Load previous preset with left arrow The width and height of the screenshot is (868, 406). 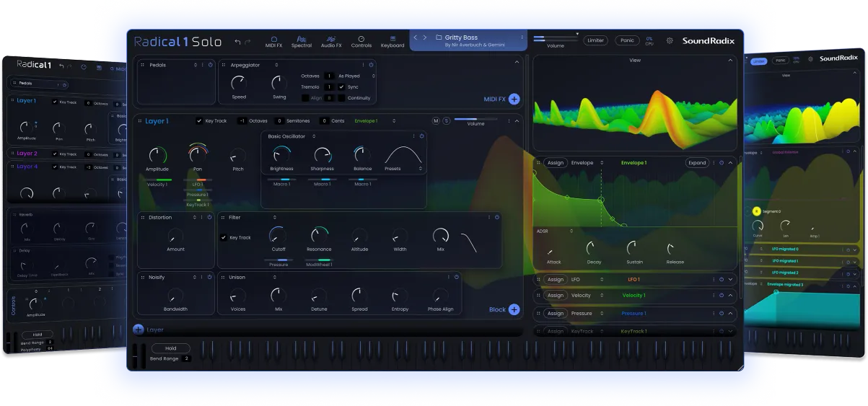(x=415, y=37)
